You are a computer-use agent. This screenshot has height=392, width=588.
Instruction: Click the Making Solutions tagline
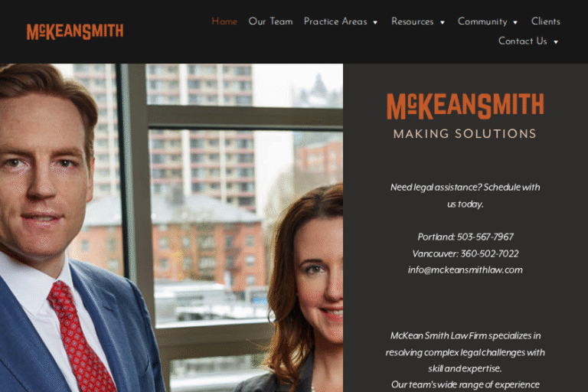[465, 134]
